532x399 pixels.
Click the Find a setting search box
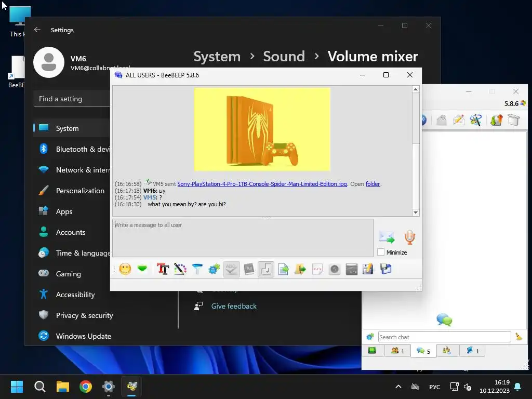pos(72,99)
